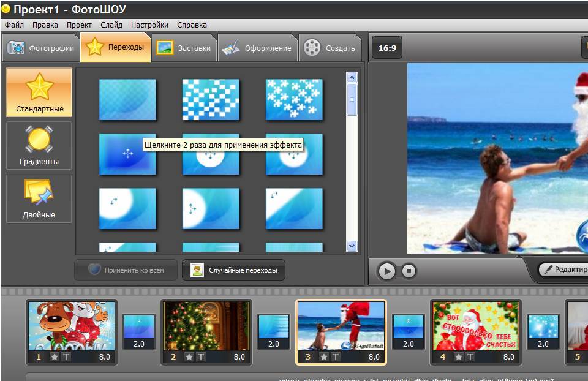The image size is (588, 381).
Task: Choose the puzzle pieces transition thumbnail
Action: click(294, 99)
